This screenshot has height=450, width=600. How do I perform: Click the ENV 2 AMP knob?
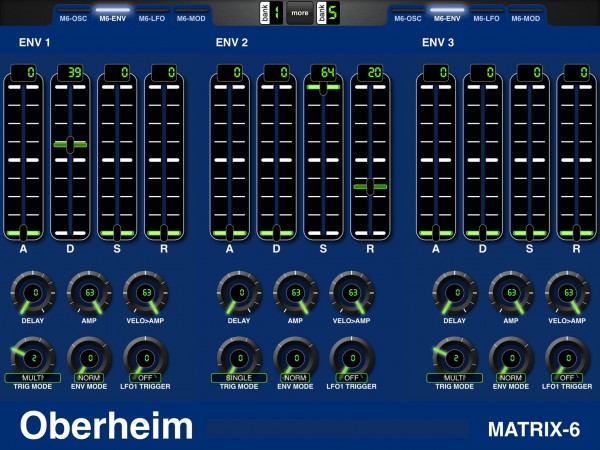295,293
